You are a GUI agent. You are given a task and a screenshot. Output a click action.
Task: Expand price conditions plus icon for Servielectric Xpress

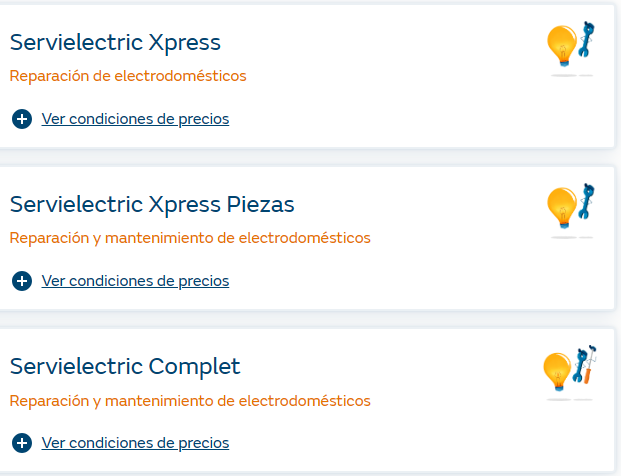[22, 119]
